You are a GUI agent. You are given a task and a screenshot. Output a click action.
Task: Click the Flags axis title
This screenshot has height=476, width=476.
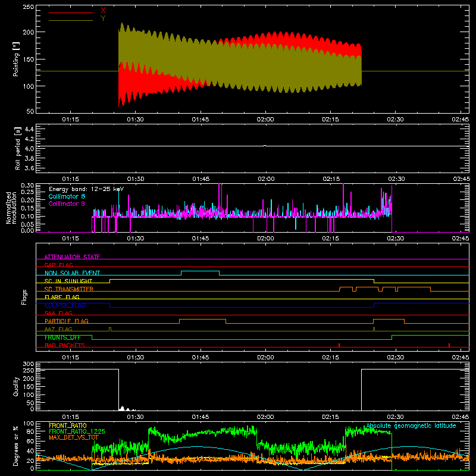click(x=24, y=297)
